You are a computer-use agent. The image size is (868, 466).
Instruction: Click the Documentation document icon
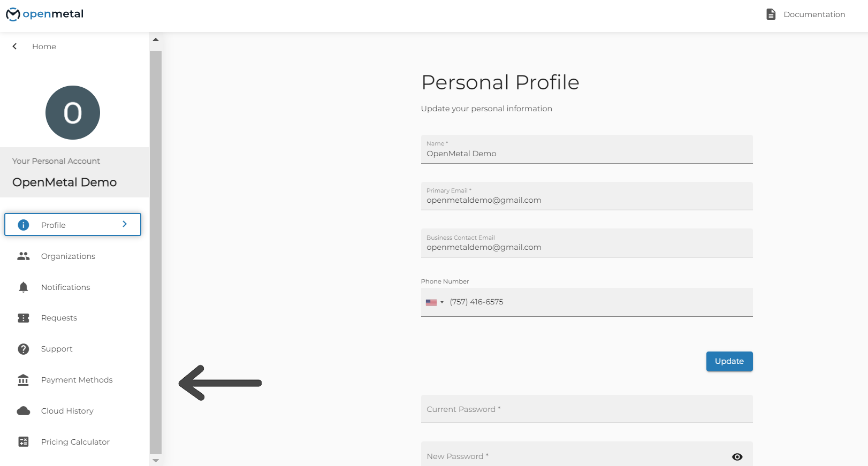click(771, 14)
